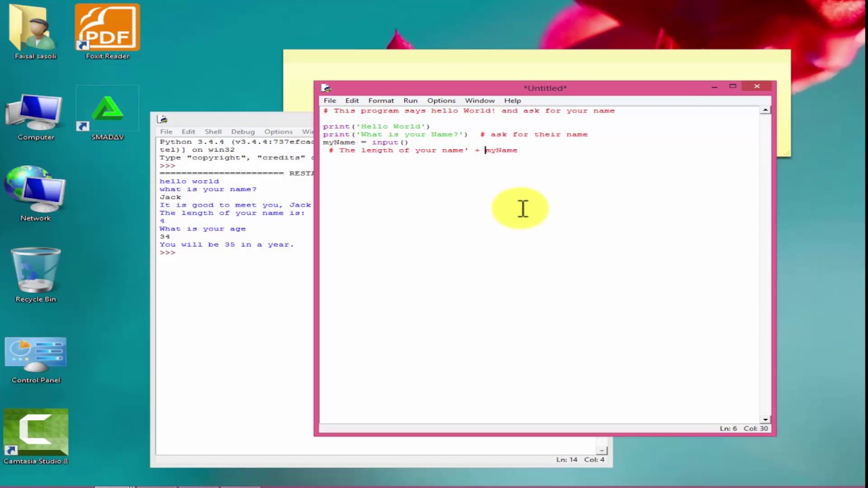Open the Run menu in the editor

click(x=410, y=100)
